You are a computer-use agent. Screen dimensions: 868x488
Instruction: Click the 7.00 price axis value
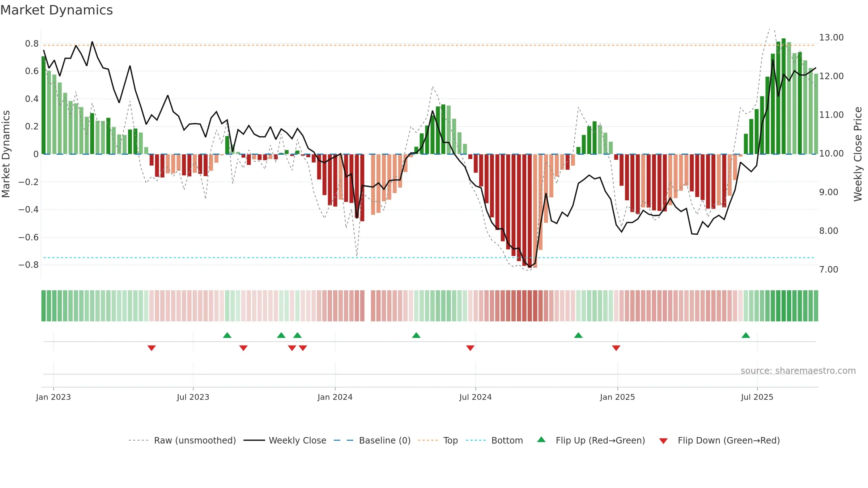click(829, 269)
